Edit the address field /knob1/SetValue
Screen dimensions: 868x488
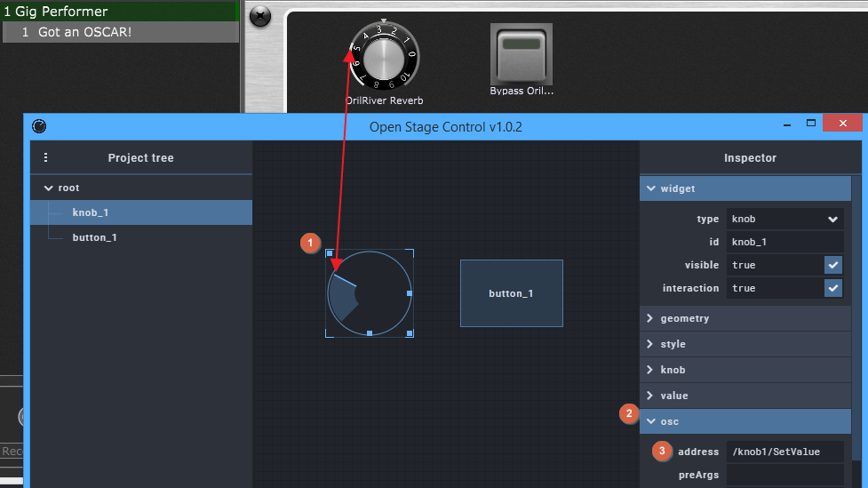coord(785,452)
